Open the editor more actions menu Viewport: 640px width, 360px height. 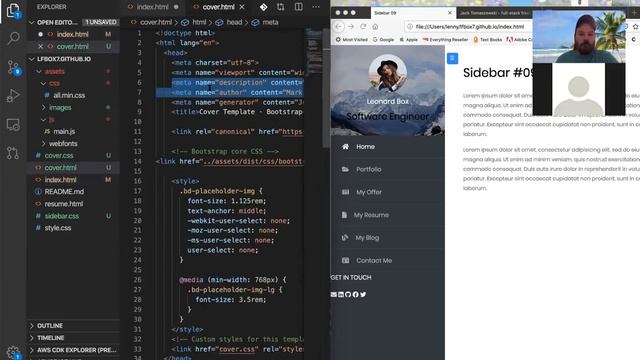pyautogui.click(x=316, y=7)
